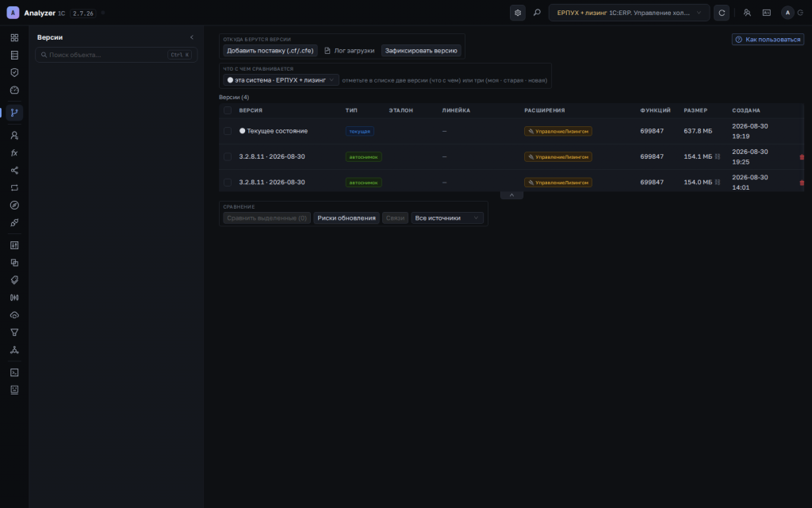The height and width of the screenshot is (508, 812).
Task: Click the текущая type badge
Action: pyautogui.click(x=359, y=131)
